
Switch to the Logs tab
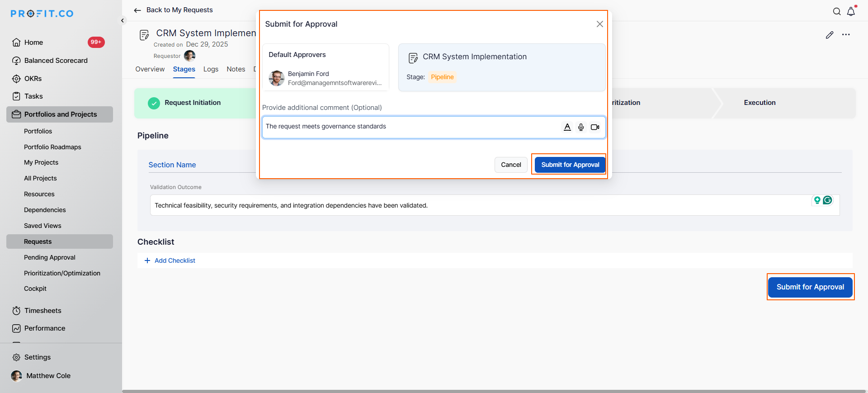tap(211, 69)
